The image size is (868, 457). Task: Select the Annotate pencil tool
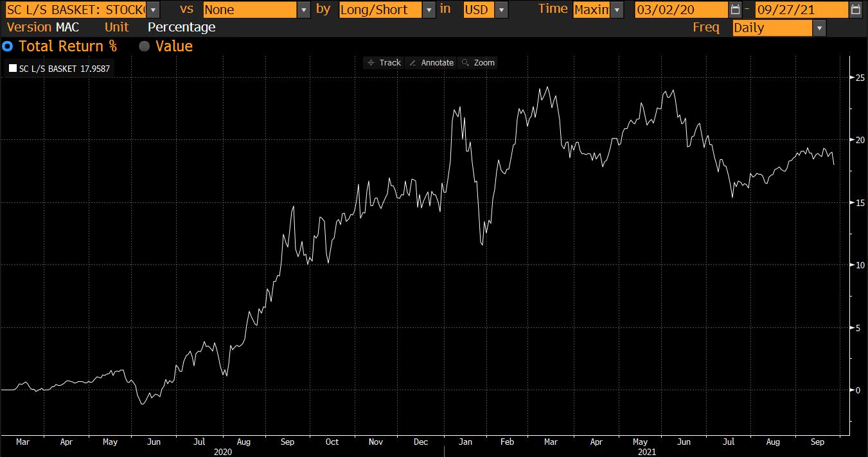click(x=431, y=62)
